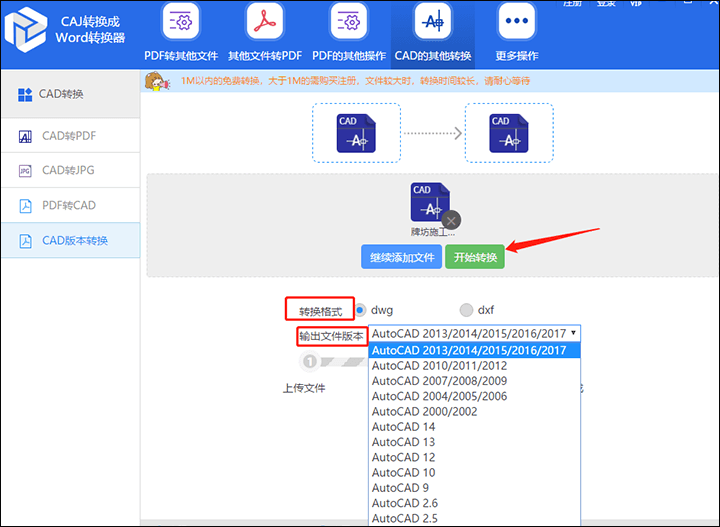Image resolution: width=720 pixels, height=527 pixels.
Task: Click 继续添加文件 button
Action: (402, 257)
